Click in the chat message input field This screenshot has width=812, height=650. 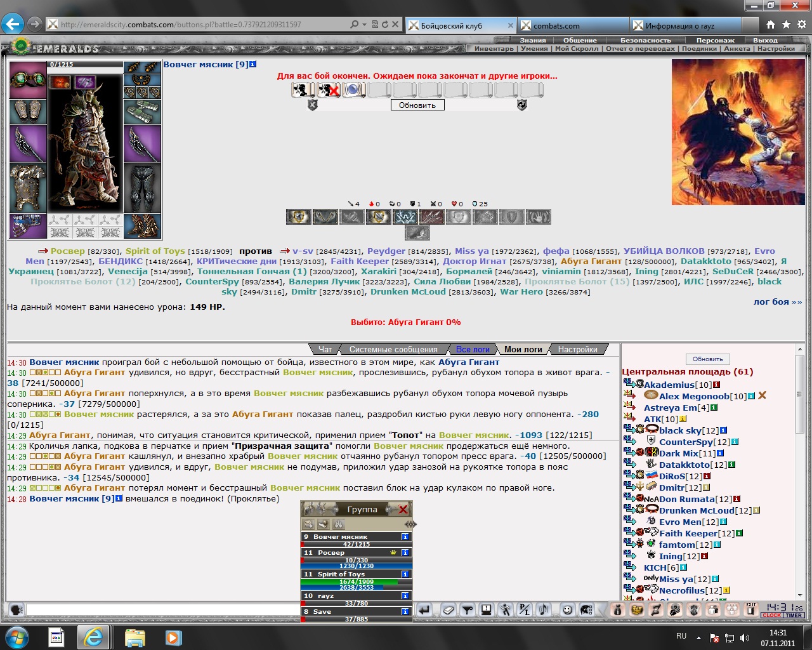[163, 610]
